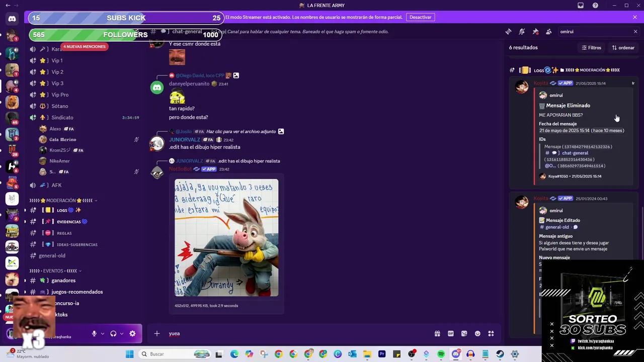Click the plus attach button in chat bar
The image size is (644, 362).
click(157, 333)
